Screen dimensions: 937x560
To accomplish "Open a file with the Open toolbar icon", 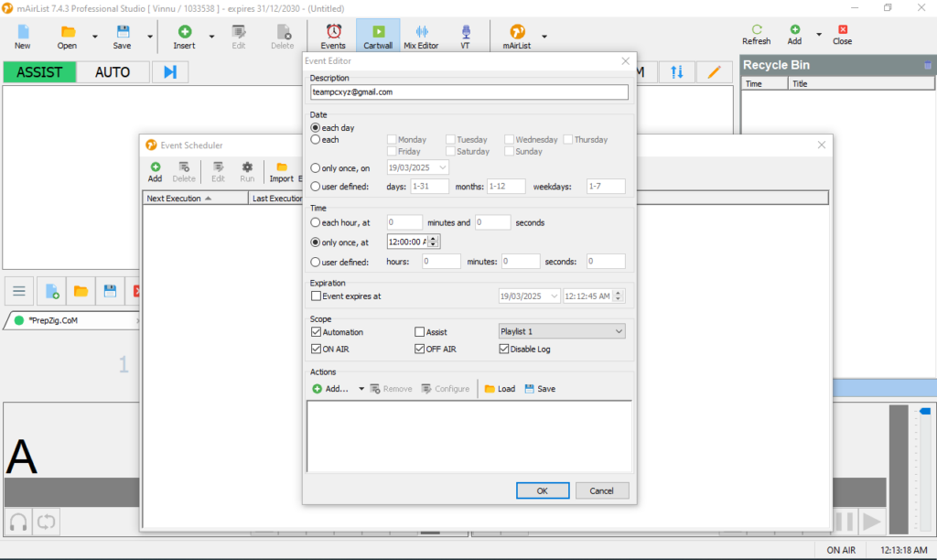I will point(67,37).
